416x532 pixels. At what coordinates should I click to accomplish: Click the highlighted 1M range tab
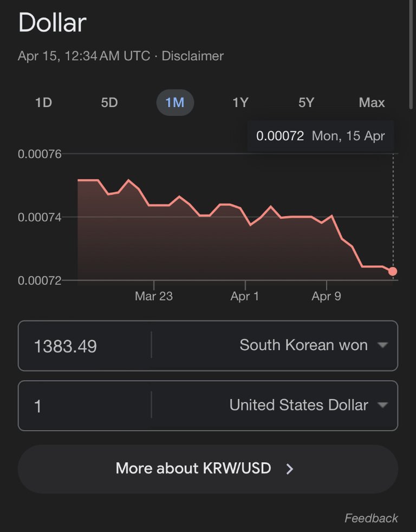175,102
